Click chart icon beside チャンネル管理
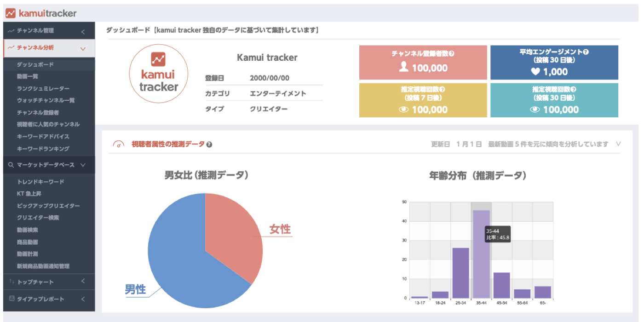Screen dimensions: 644x322 [11, 31]
